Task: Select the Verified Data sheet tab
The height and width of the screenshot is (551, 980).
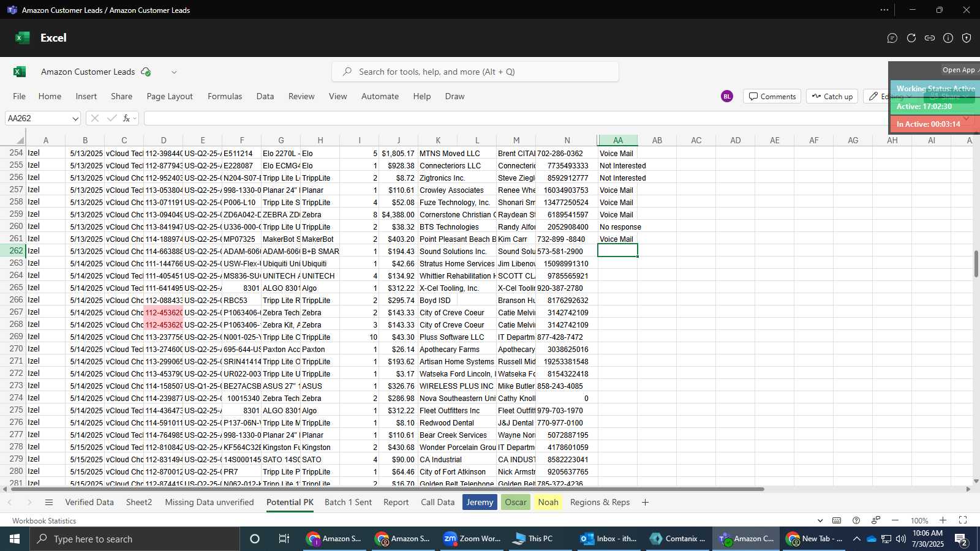Action: coord(89,503)
